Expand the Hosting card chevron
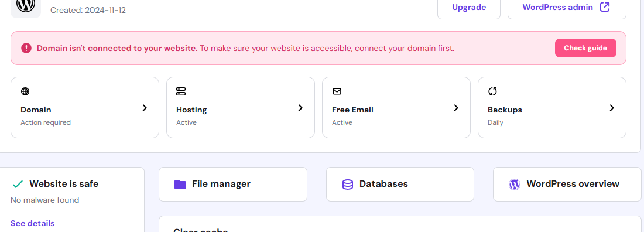 tap(300, 108)
